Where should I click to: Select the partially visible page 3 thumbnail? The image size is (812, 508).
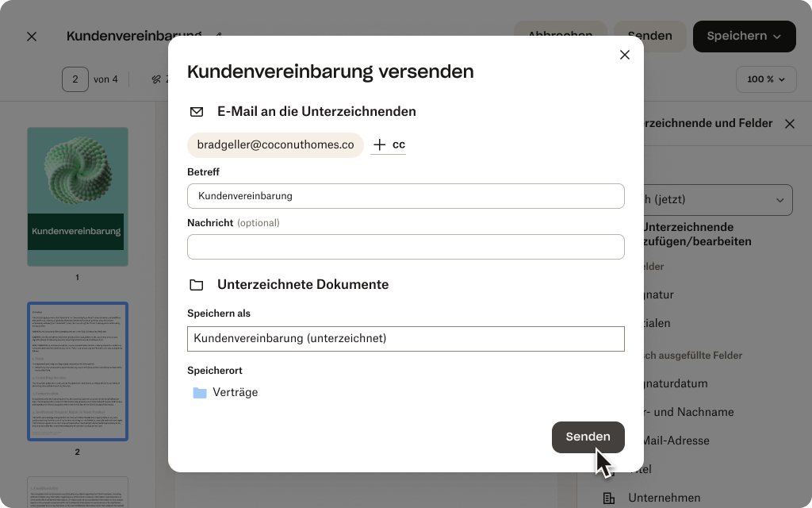coord(78,492)
